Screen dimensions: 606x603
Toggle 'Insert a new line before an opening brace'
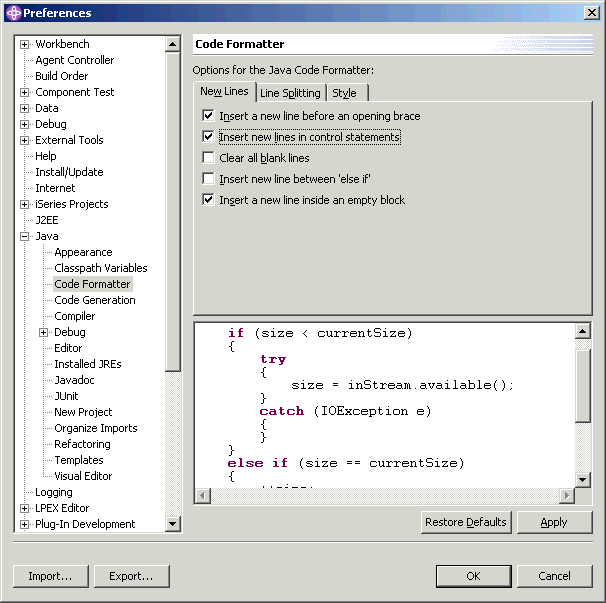208,116
